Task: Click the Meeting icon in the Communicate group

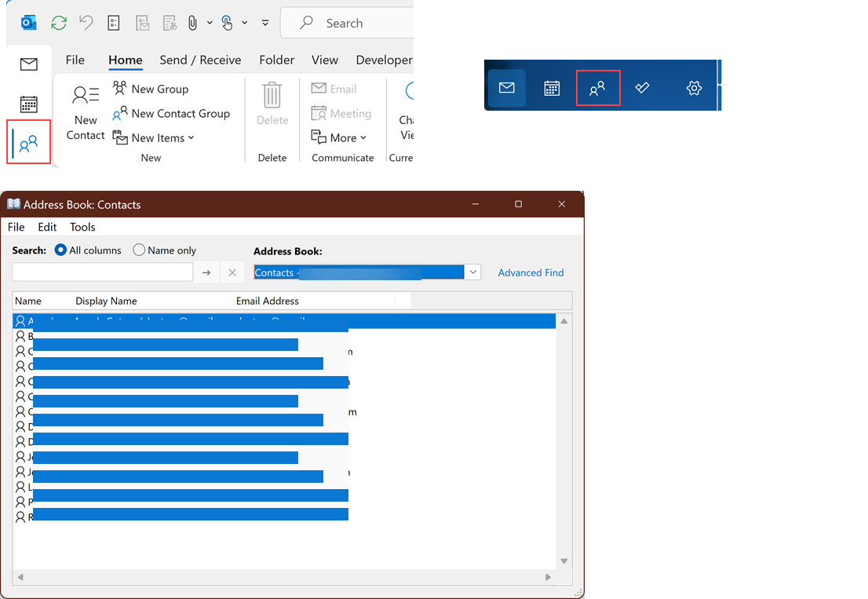Action: 341,113
